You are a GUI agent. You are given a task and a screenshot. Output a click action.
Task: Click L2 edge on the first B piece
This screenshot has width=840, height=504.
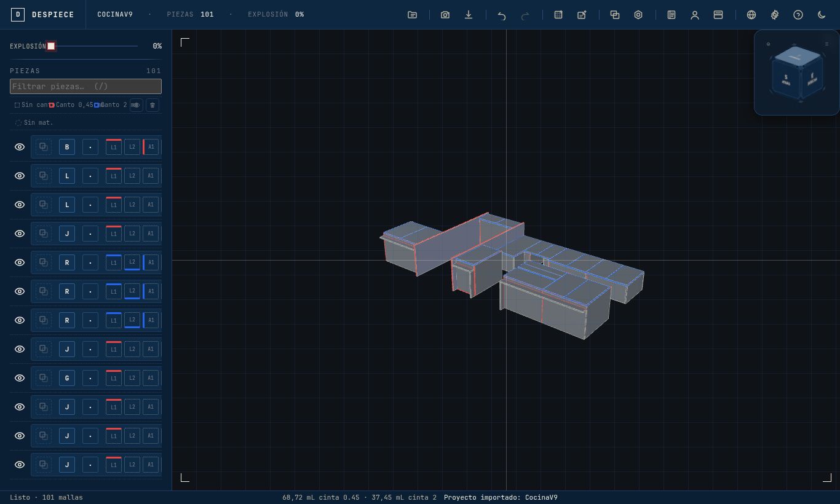click(x=132, y=147)
